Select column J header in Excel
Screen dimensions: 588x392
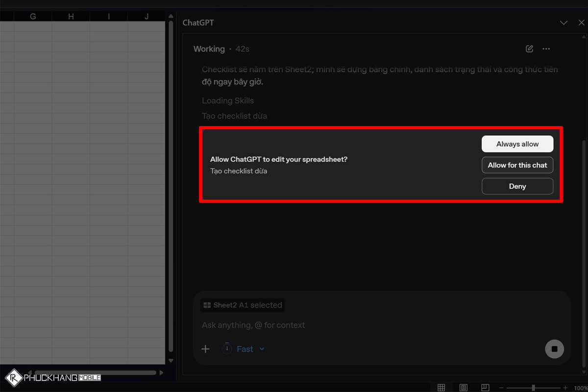147,17
